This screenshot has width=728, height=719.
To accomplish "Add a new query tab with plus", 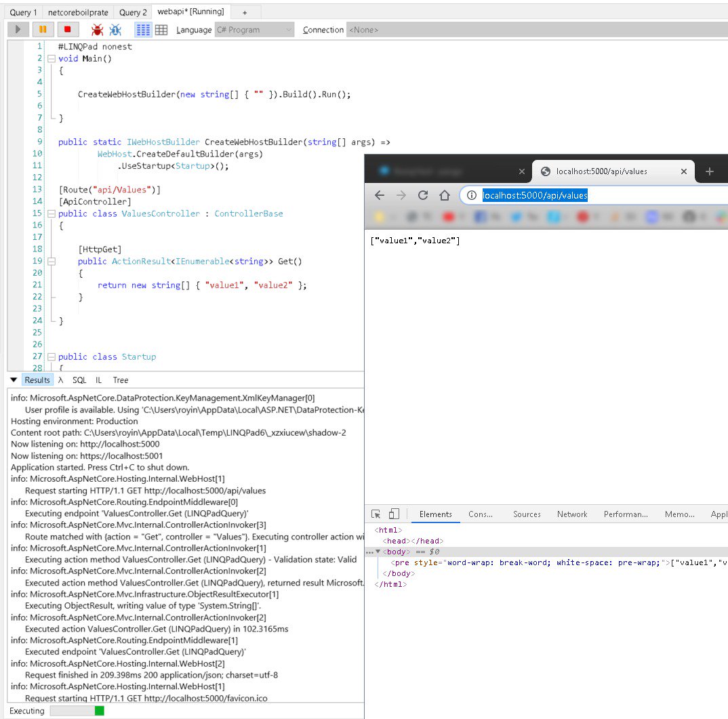I will pyautogui.click(x=245, y=12).
